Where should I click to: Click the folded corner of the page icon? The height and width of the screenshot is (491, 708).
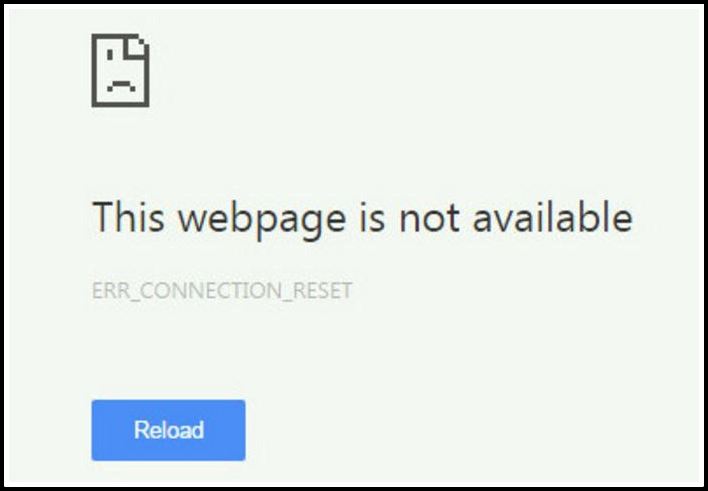[137, 48]
